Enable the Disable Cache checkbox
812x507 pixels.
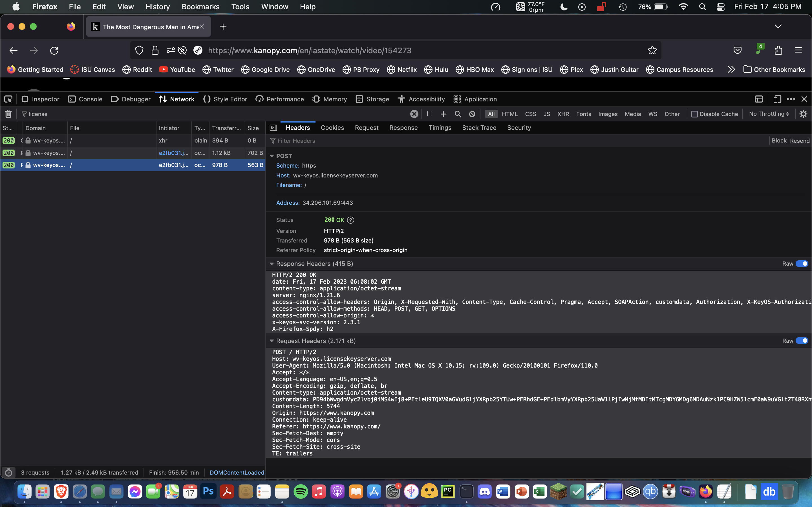pyautogui.click(x=694, y=114)
